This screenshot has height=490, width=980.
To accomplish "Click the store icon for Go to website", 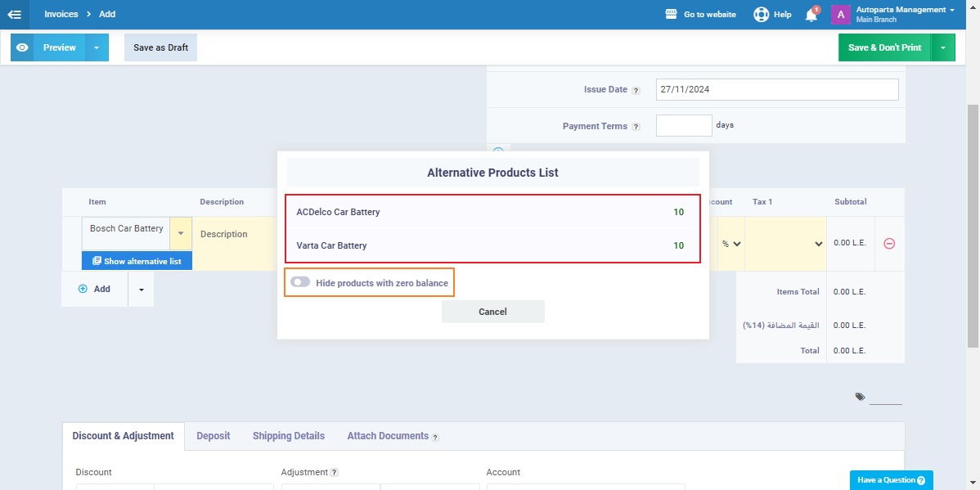I will click(x=672, y=15).
